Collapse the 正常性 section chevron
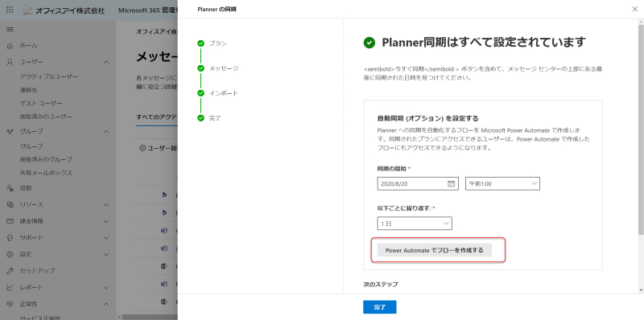644x320 pixels. (106, 304)
